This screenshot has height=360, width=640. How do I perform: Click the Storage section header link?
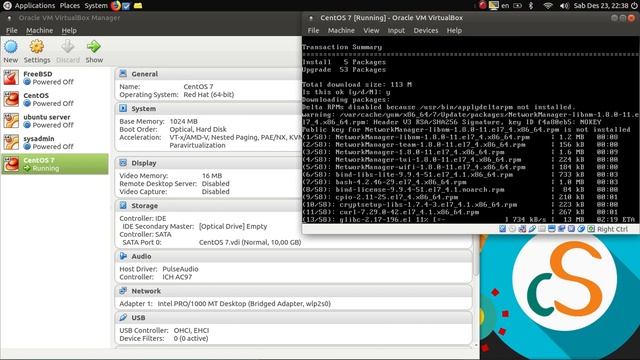[144, 206]
